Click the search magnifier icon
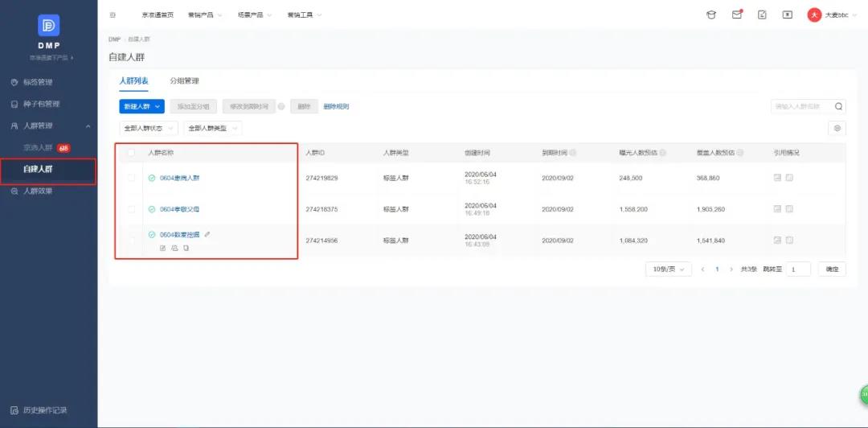The width and height of the screenshot is (868, 428). pyautogui.click(x=839, y=106)
